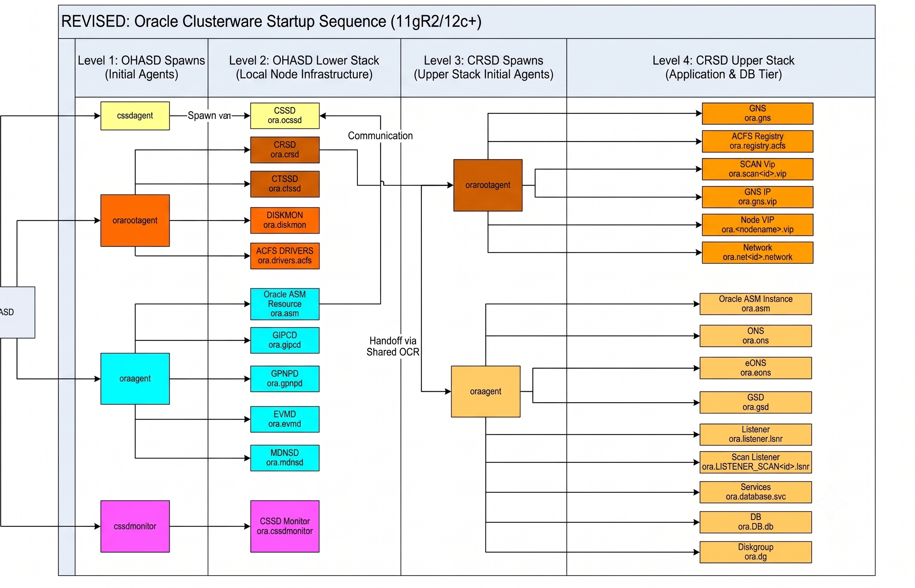This screenshot has height=588, width=915.
Task: Click the EVMD ora.evmd box
Action: coord(285,419)
